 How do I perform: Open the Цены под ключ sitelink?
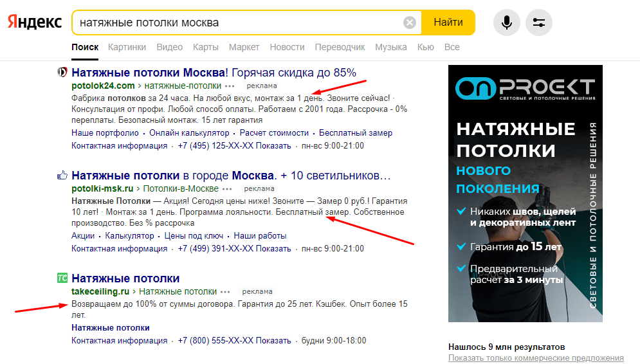[x=194, y=236]
